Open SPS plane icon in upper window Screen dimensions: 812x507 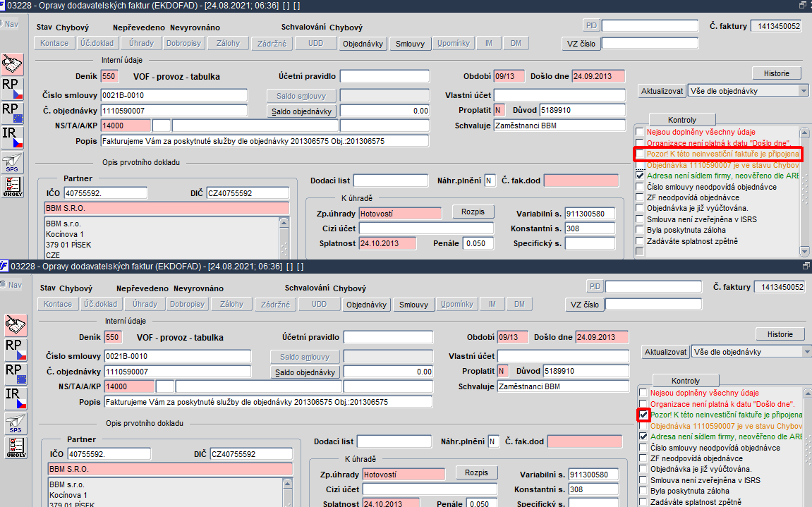point(13,163)
